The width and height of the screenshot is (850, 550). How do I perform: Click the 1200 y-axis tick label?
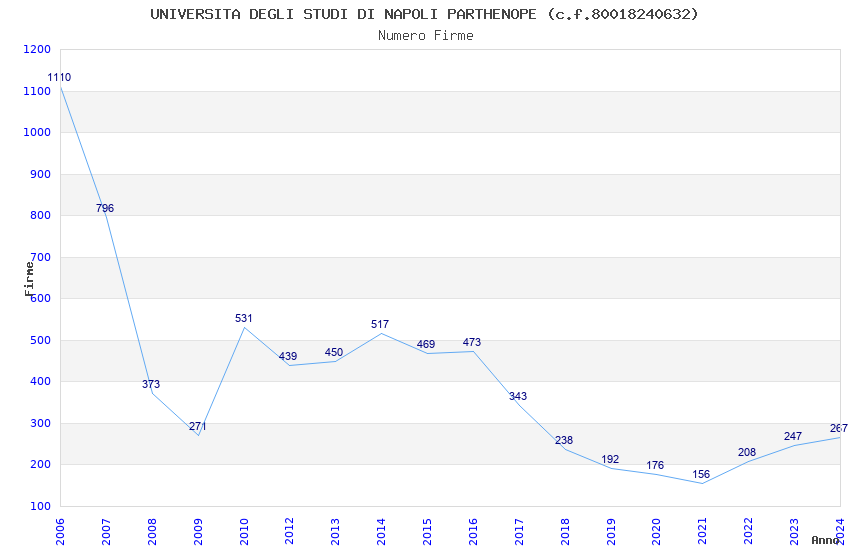coord(37,49)
